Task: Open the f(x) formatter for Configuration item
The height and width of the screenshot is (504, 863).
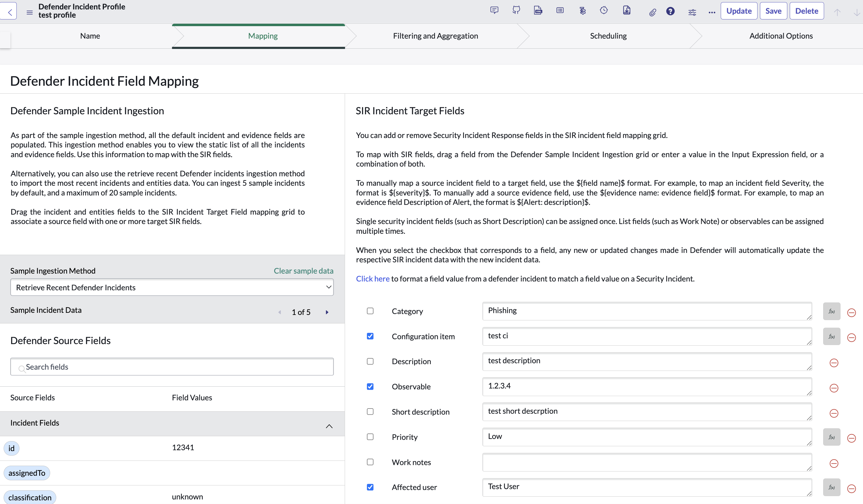Action: 831,337
